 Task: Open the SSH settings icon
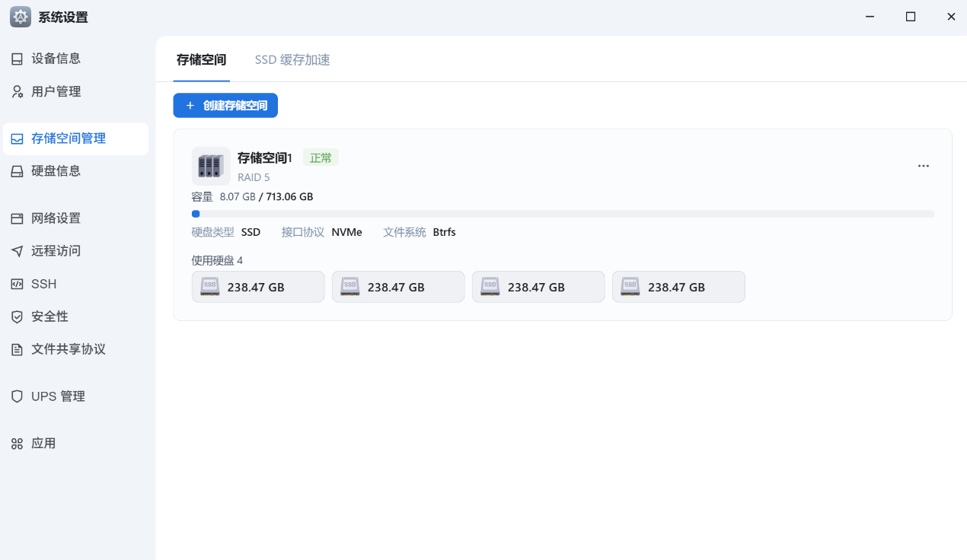point(17,284)
